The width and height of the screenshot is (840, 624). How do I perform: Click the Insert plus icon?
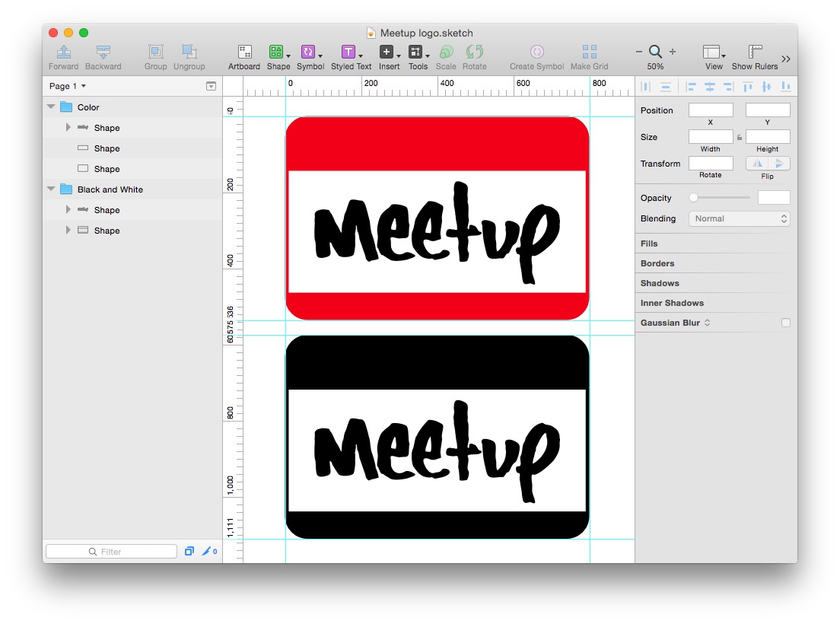coord(387,52)
